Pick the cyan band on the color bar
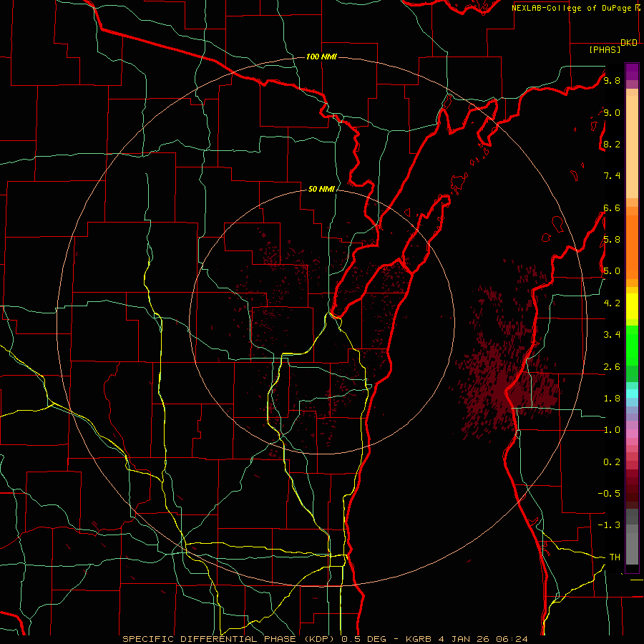Viewport: 644px width, 644px height. pos(632,393)
